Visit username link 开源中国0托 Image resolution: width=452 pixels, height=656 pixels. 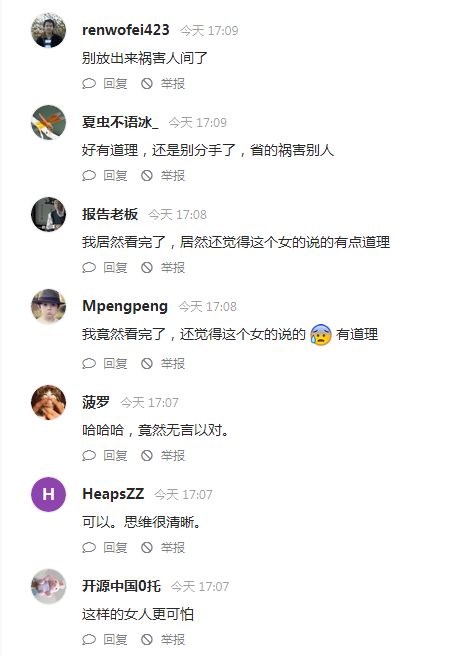click(x=121, y=586)
